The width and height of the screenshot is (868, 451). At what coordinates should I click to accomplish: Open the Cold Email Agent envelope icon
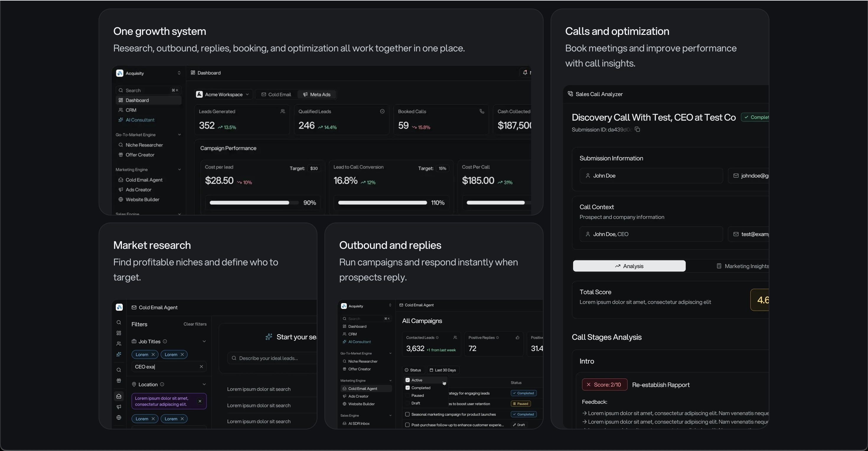click(121, 180)
